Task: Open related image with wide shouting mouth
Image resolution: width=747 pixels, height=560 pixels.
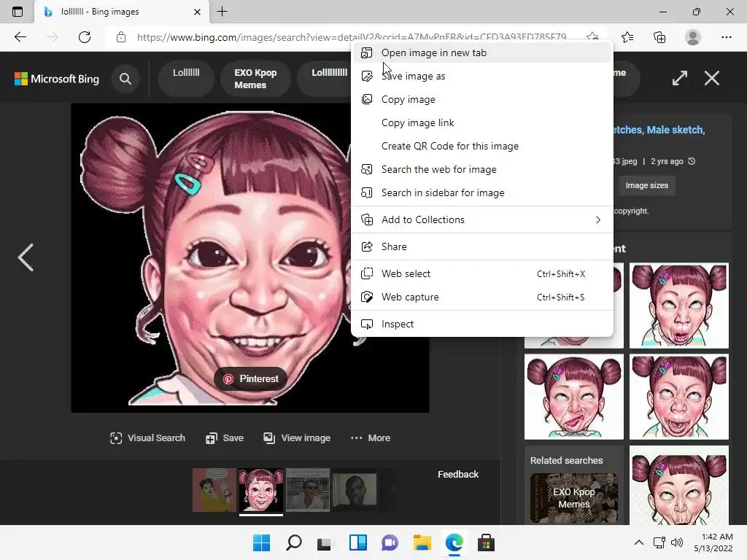Action: click(679, 397)
